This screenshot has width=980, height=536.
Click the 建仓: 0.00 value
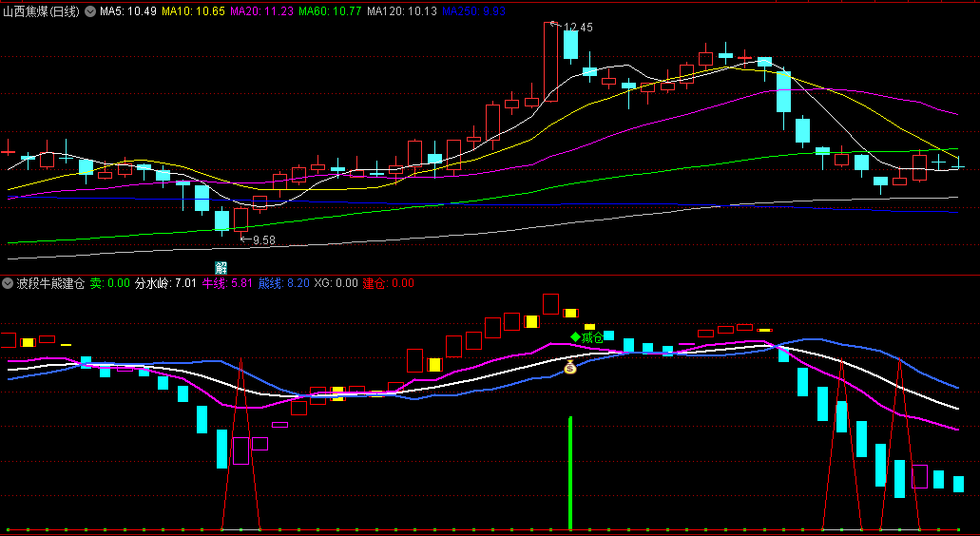(388, 283)
